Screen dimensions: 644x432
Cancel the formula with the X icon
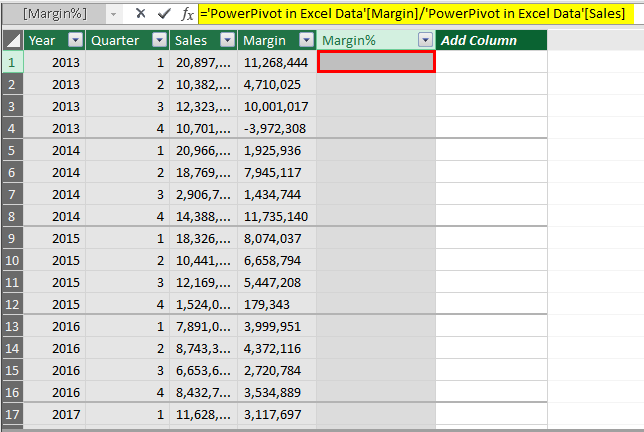coord(140,15)
